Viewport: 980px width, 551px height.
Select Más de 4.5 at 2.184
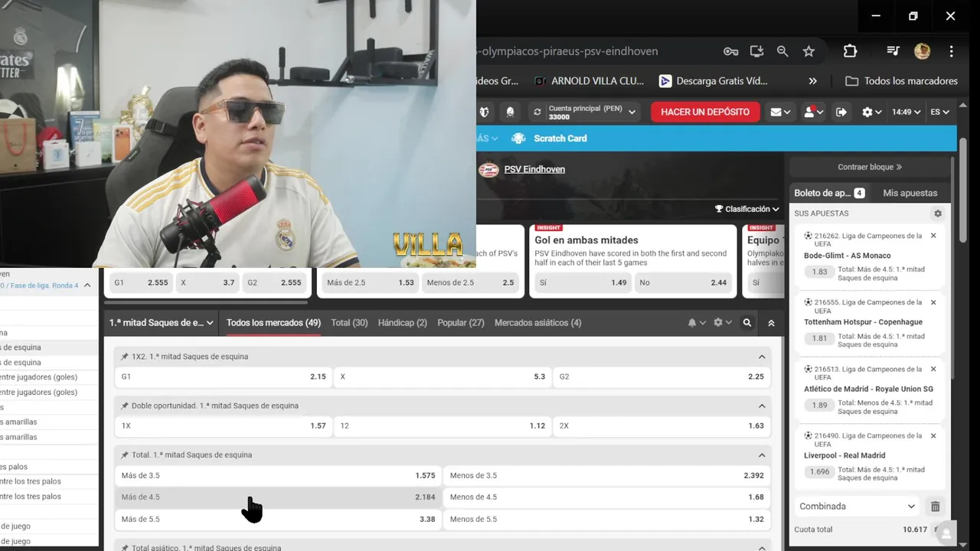(x=278, y=497)
